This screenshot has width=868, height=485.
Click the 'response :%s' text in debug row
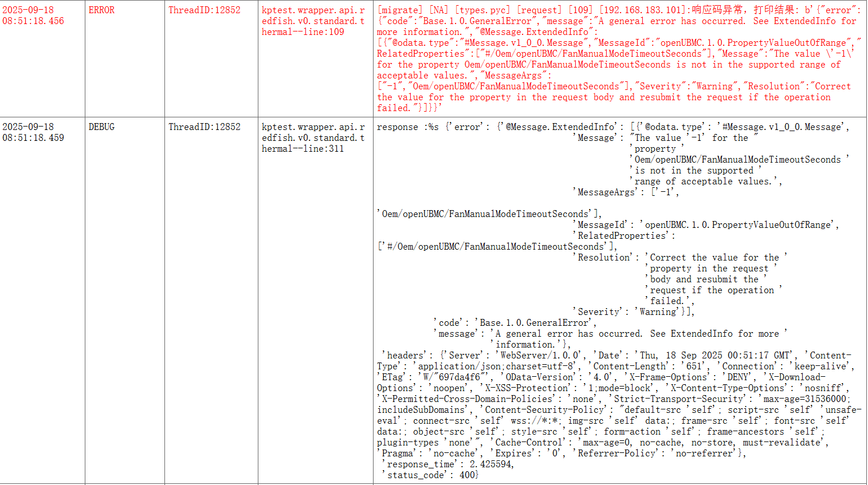[407, 127]
